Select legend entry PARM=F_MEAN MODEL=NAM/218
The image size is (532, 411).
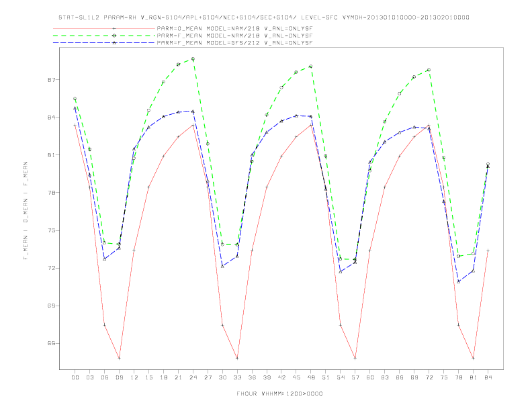pos(234,36)
